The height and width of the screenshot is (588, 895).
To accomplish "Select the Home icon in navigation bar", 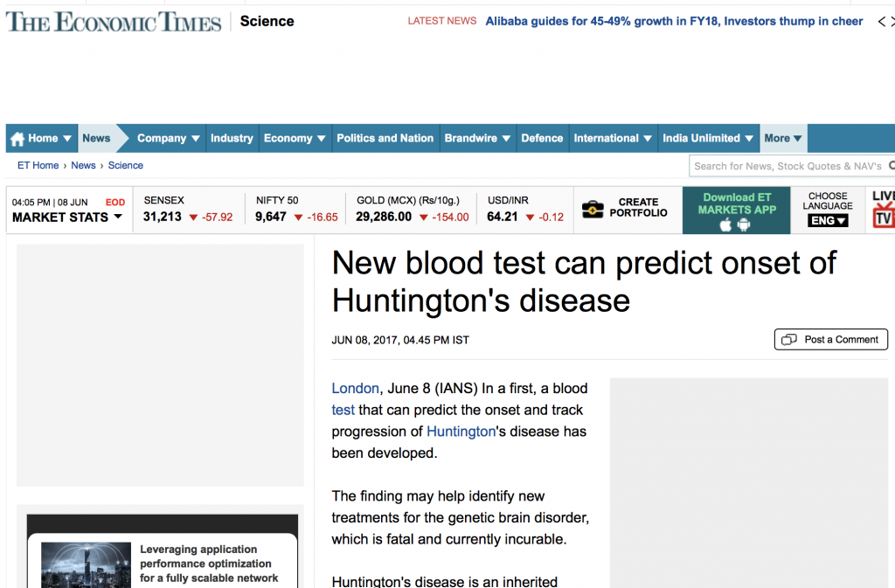I will click(19, 137).
